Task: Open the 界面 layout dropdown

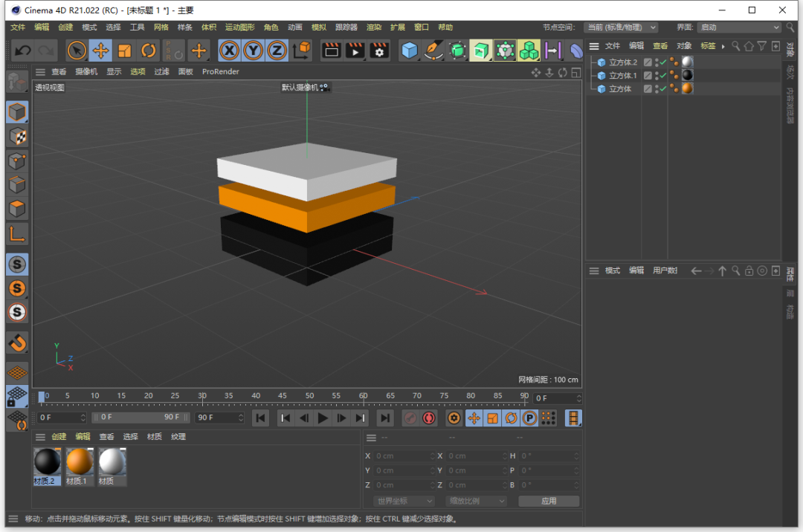Action: coord(739,27)
